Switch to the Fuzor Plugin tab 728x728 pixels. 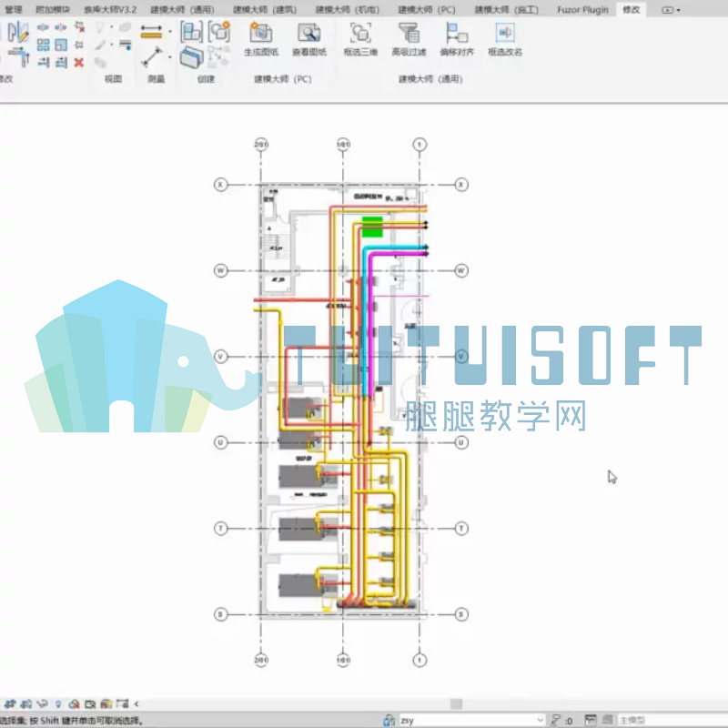(582, 9)
